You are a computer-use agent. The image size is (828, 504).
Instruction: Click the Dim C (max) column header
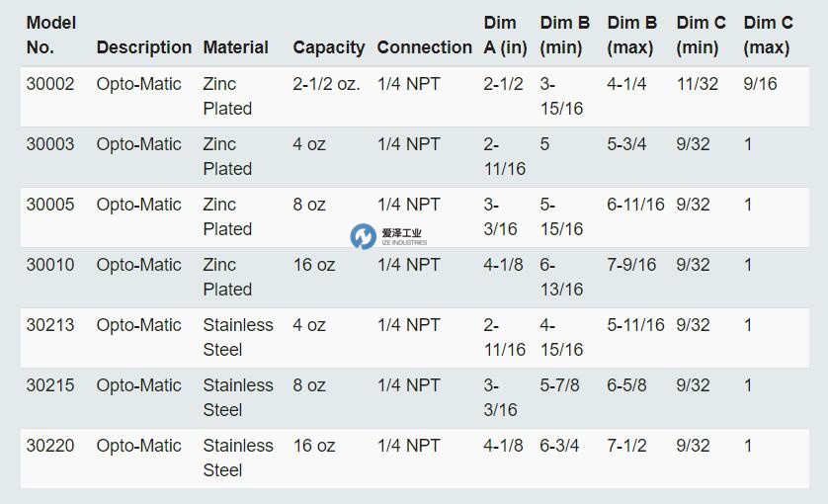(768, 35)
